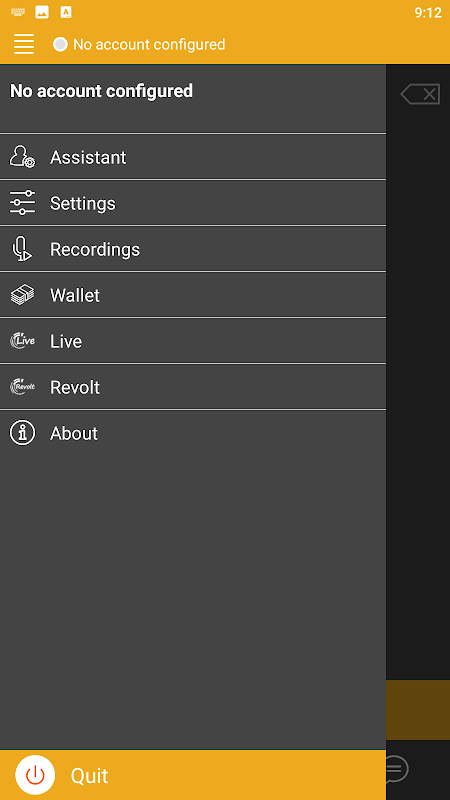
Task: Open the Assistant menu entry
Action: 193,157
